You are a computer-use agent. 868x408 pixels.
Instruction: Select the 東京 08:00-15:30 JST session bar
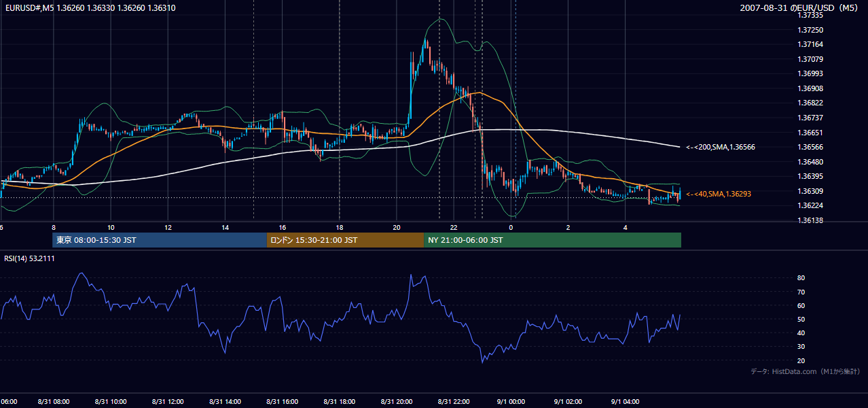click(160, 240)
